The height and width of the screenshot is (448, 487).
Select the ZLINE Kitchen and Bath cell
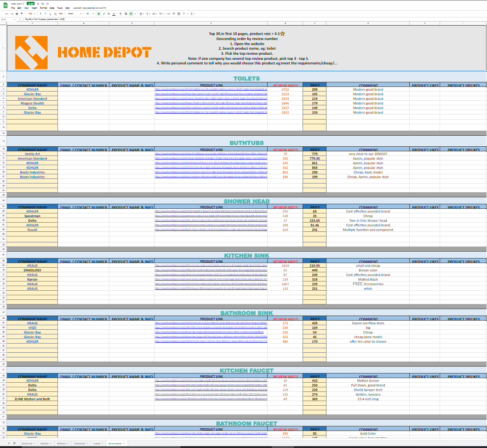coord(32,399)
